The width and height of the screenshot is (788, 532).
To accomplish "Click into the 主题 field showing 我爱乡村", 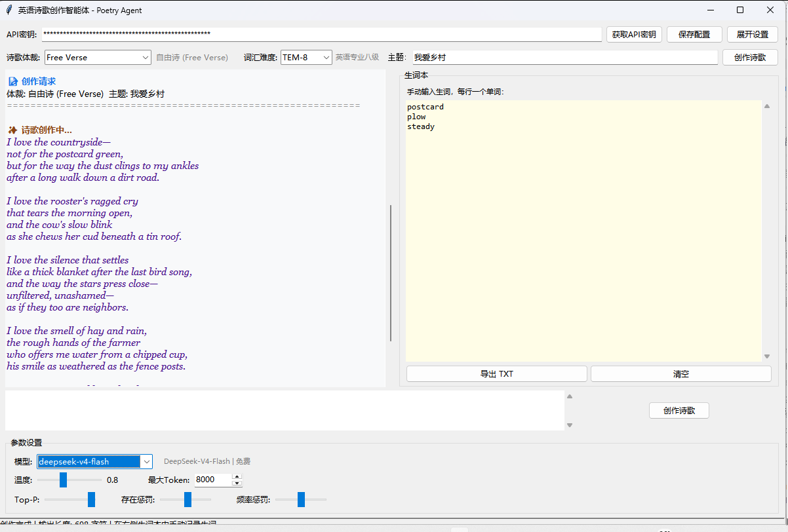I will (x=564, y=58).
